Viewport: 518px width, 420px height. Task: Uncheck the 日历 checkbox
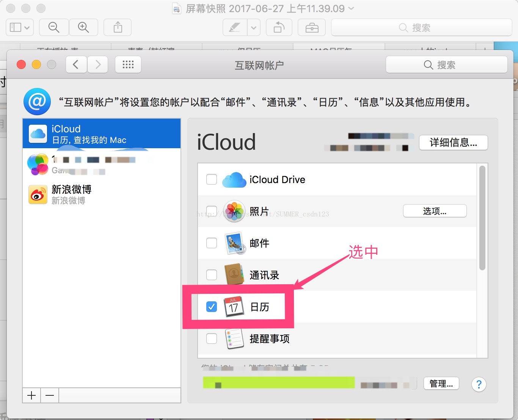tap(212, 307)
